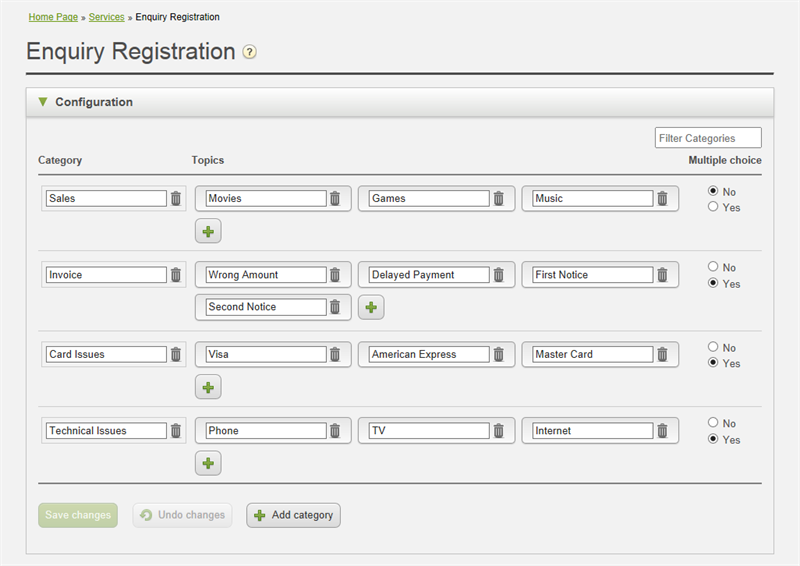Open the Home Page breadcrumb link
800x566 pixels.
click(x=53, y=17)
